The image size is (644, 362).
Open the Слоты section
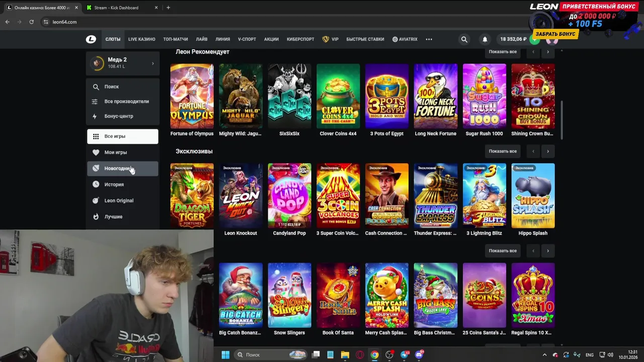113,39
